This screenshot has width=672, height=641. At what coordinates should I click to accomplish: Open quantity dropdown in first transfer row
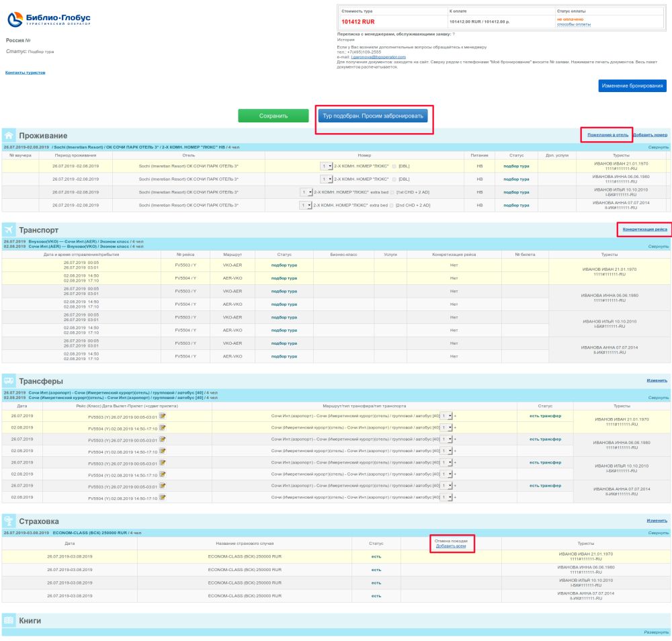[x=447, y=417]
